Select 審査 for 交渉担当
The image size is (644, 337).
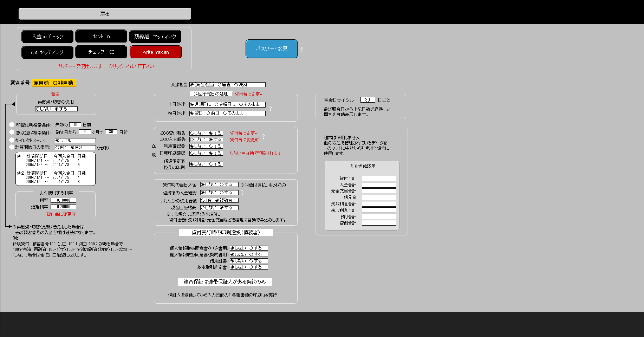(220, 85)
